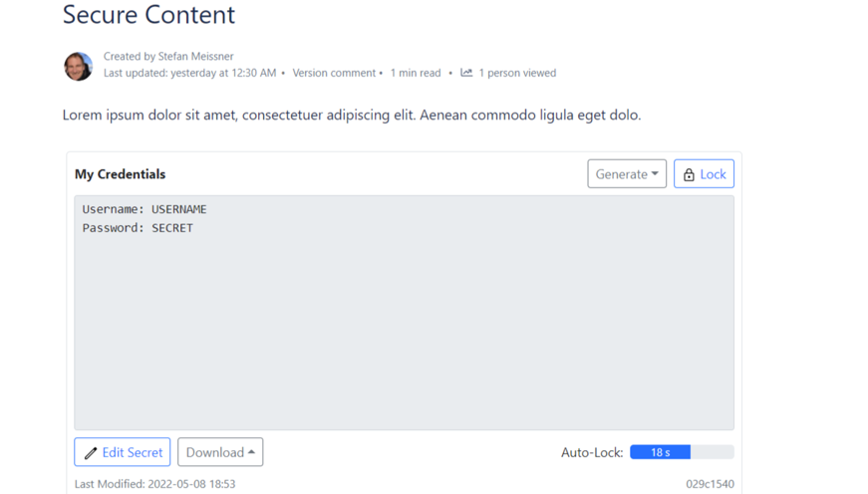Open the last updated timestamp link
Screen dimensions: 868x494
(223, 73)
